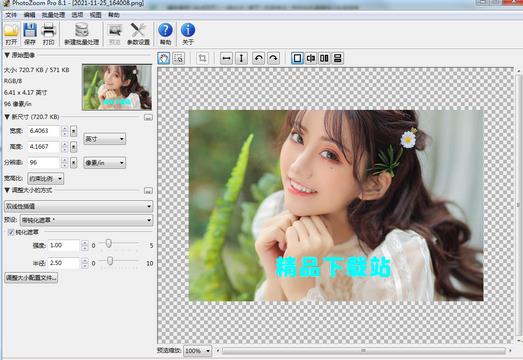523x360 pixels.
Task: Show the 关于 about info icon
Action: coord(188,34)
